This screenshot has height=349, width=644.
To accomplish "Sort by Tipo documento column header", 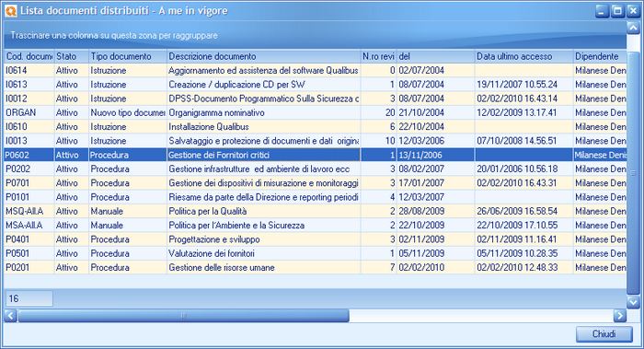I will click(128, 56).
